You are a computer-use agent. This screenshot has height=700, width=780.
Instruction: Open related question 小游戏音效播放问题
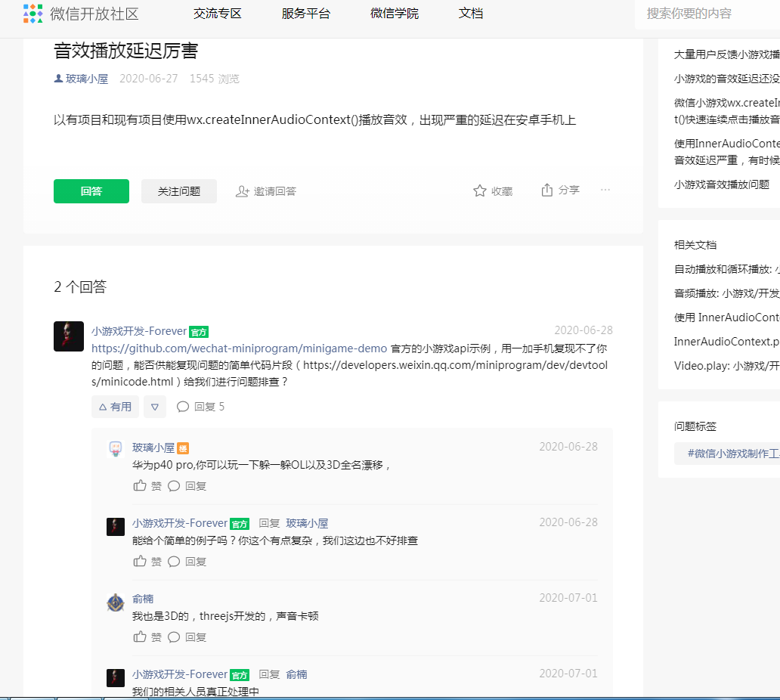(722, 184)
